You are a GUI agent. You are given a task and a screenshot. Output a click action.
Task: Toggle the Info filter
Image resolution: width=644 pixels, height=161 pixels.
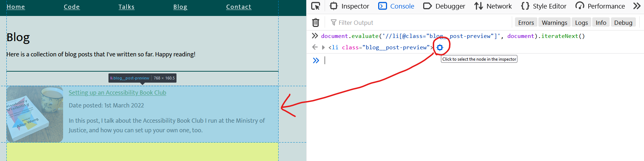[601, 23]
